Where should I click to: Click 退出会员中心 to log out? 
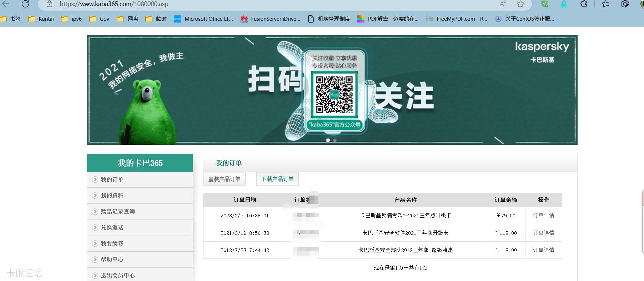pyautogui.click(x=117, y=275)
